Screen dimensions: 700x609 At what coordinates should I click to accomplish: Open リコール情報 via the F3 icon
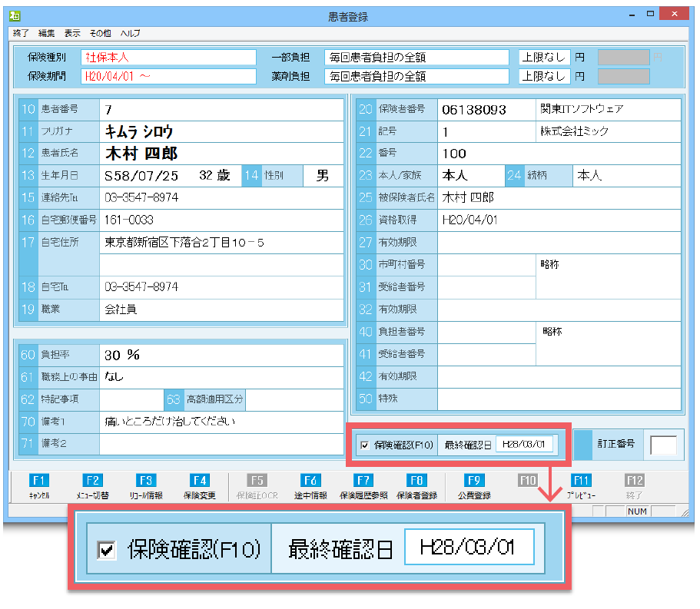147,485
